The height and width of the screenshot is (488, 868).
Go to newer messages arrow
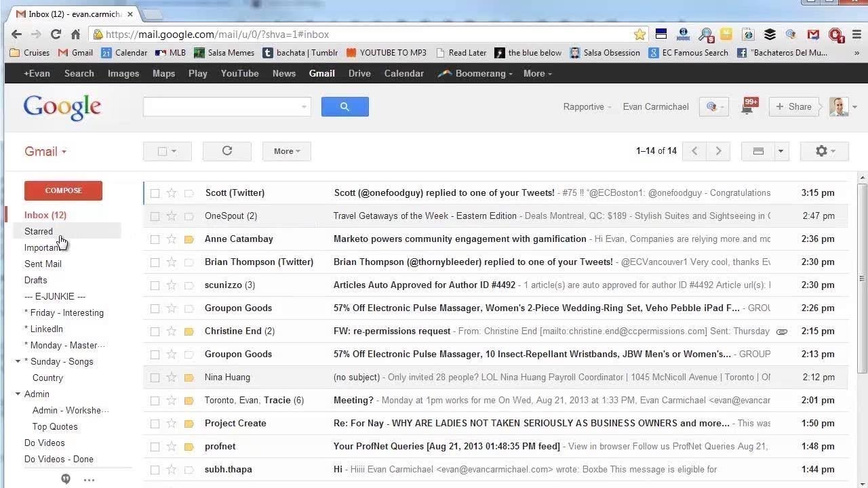694,151
